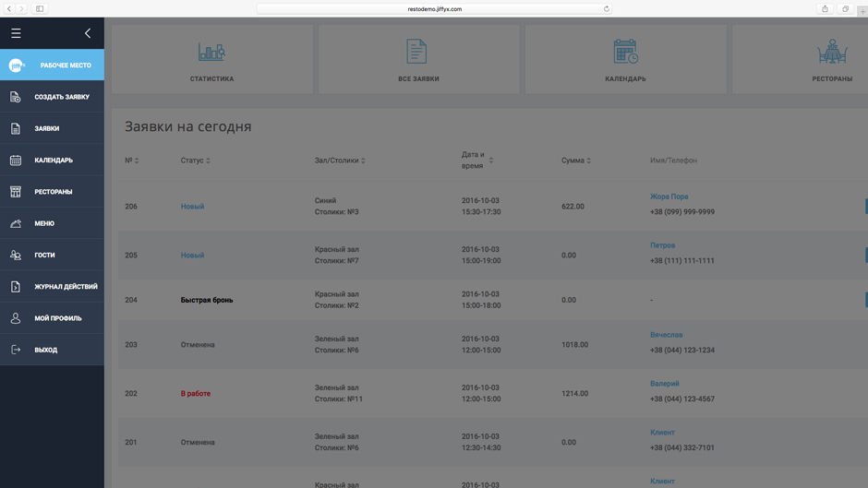Open guest link Жора Пора
Viewport: 868px width, 488px height.
tap(669, 196)
